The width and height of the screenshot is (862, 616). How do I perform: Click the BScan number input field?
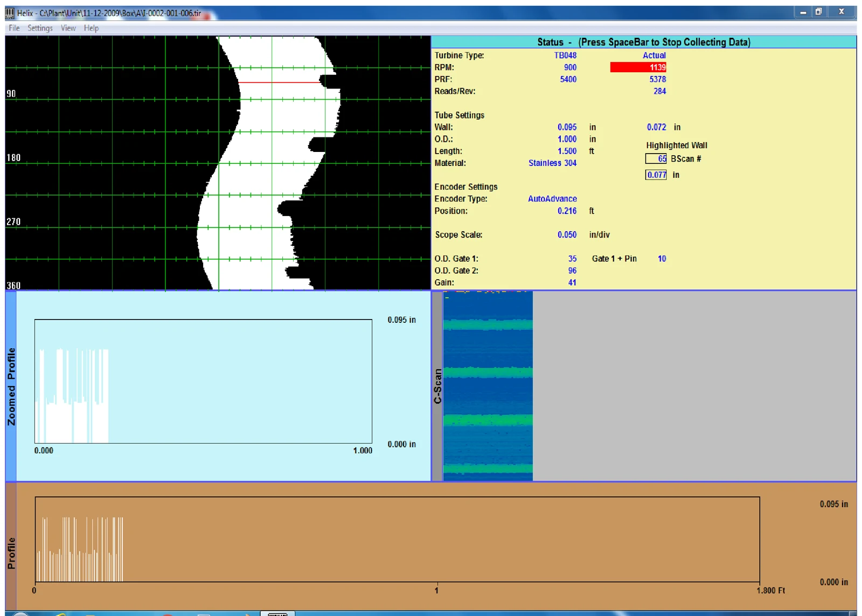pos(656,159)
